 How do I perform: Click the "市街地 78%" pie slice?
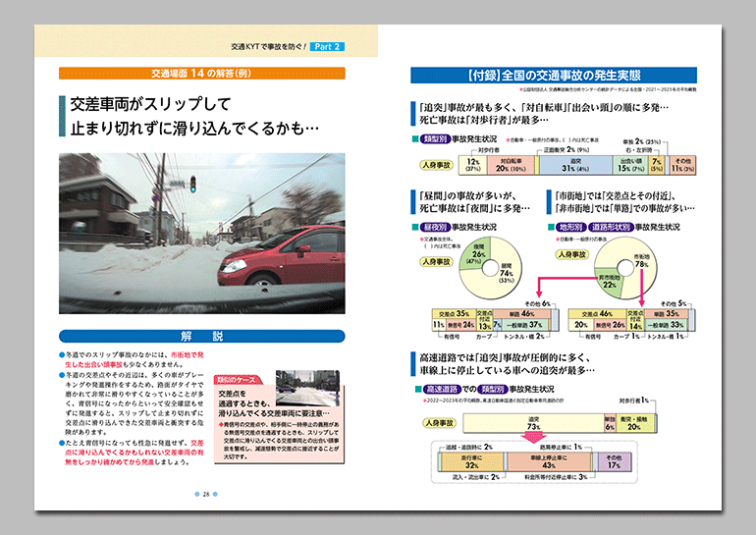[641, 261]
